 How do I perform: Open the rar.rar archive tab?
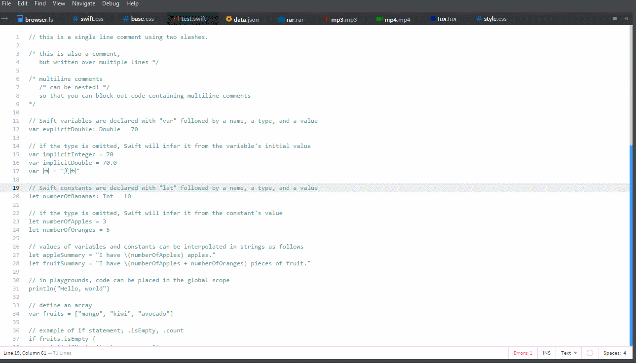(291, 19)
